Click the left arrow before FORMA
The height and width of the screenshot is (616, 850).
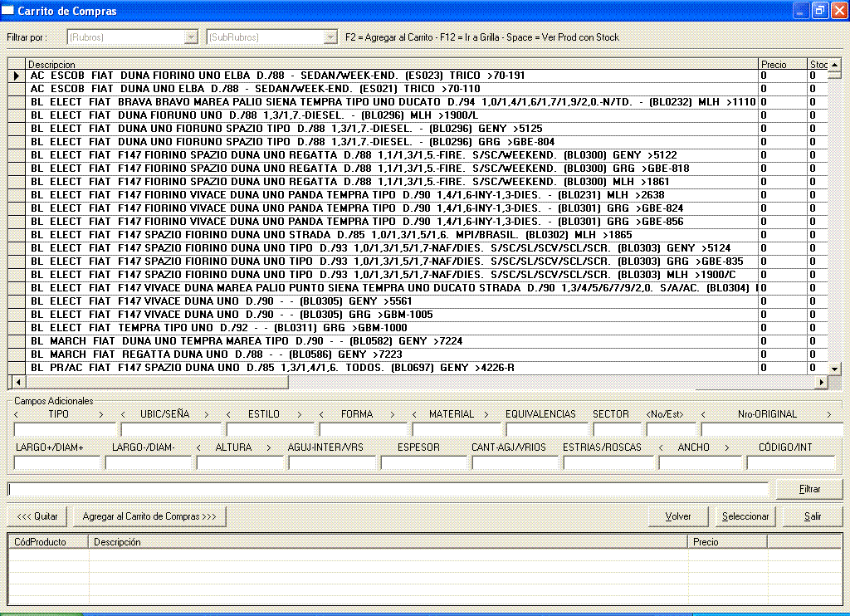click(x=321, y=414)
